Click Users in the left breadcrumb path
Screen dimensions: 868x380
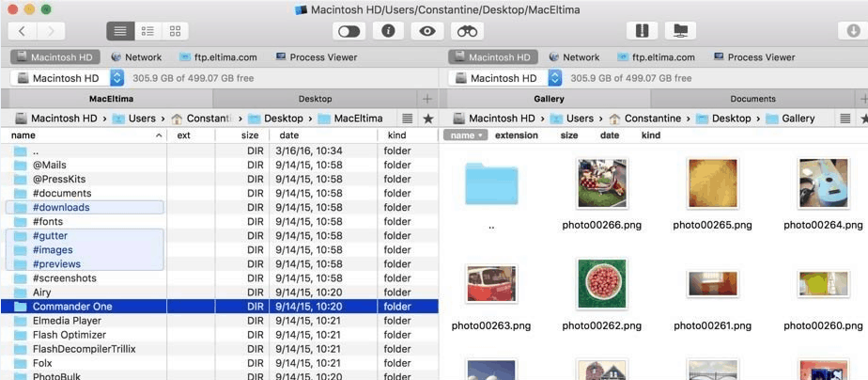pos(134,119)
